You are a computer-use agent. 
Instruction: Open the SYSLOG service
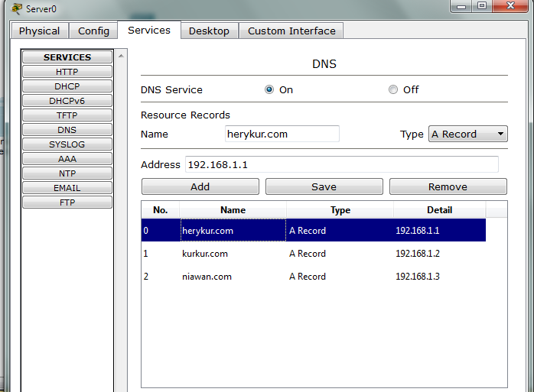tap(67, 144)
